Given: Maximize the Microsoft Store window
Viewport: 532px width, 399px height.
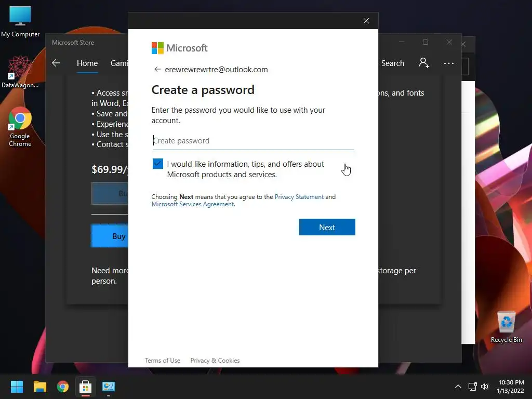Looking at the screenshot, I should [x=425, y=42].
